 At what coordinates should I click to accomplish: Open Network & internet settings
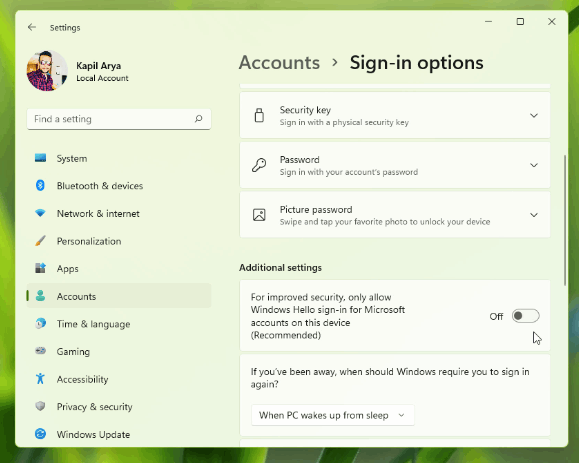tap(119, 213)
